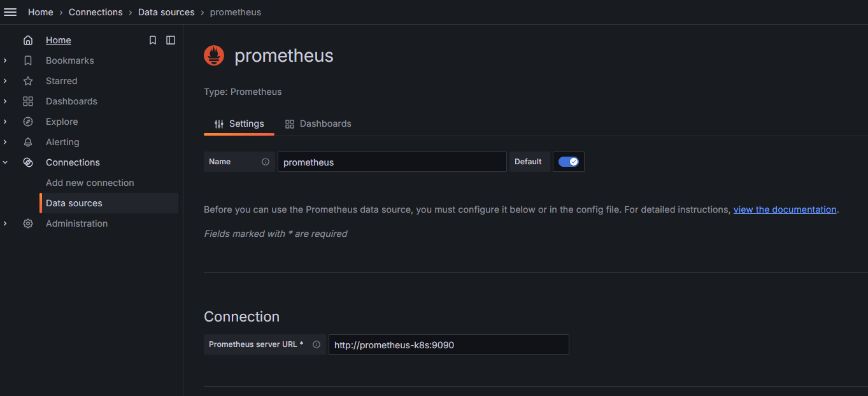This screenshot has width=868, height=396.
Task: Click the Explore compass icon
Action: tap(28, 122)
